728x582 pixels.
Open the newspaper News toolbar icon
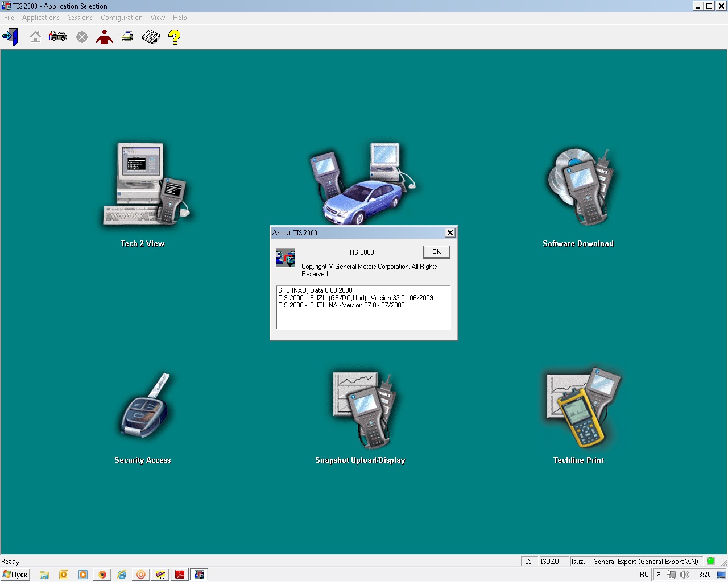coord(151,37)
